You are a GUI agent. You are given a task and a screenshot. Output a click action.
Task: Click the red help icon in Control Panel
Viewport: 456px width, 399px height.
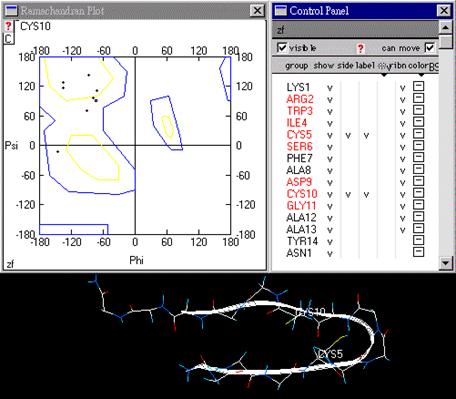pyautogui.click(x=360, y=49)
